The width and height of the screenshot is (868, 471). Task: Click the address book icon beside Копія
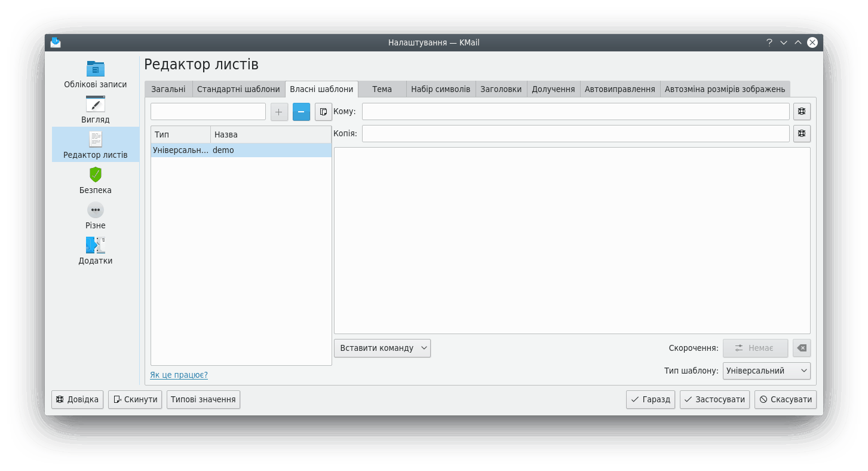click(x=802, y=134)
